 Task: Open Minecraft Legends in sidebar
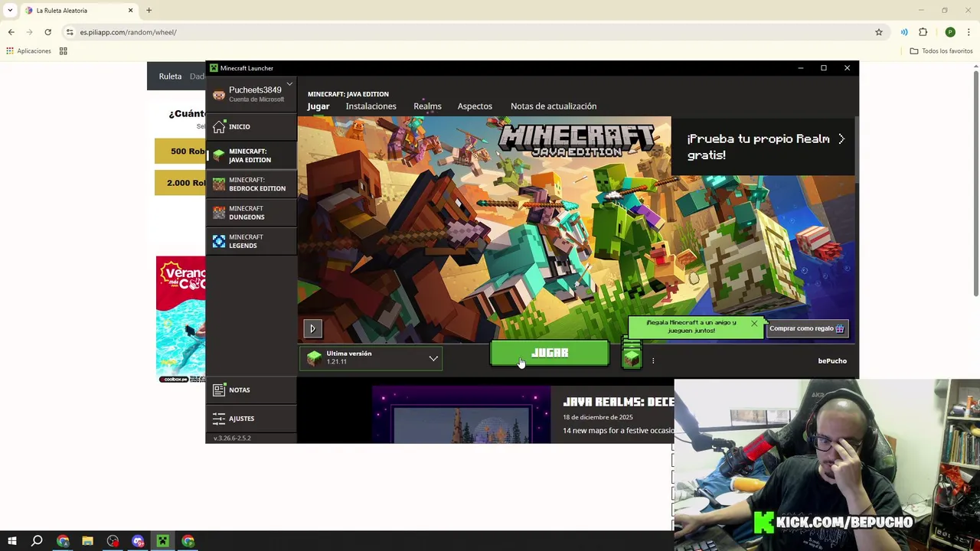251,241
